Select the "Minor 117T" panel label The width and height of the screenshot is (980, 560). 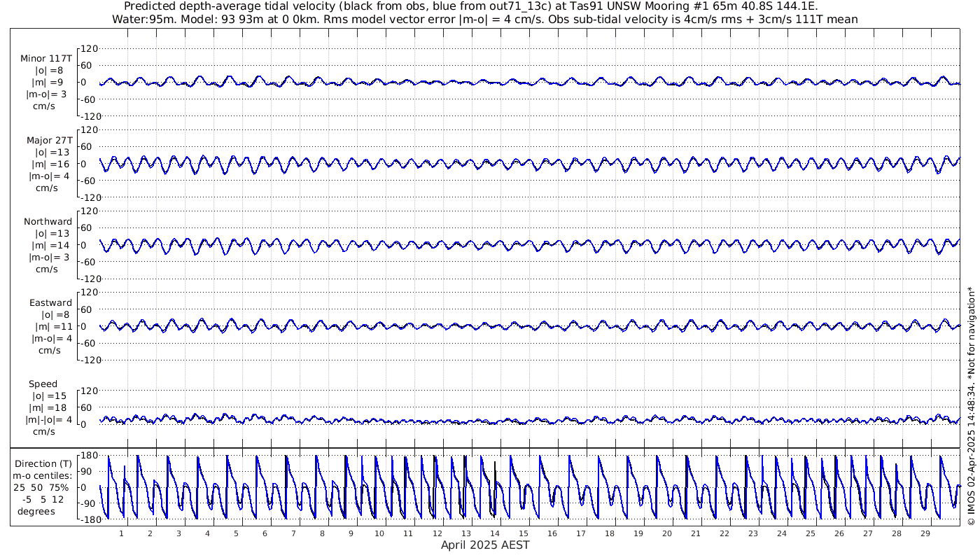(46, 58)
